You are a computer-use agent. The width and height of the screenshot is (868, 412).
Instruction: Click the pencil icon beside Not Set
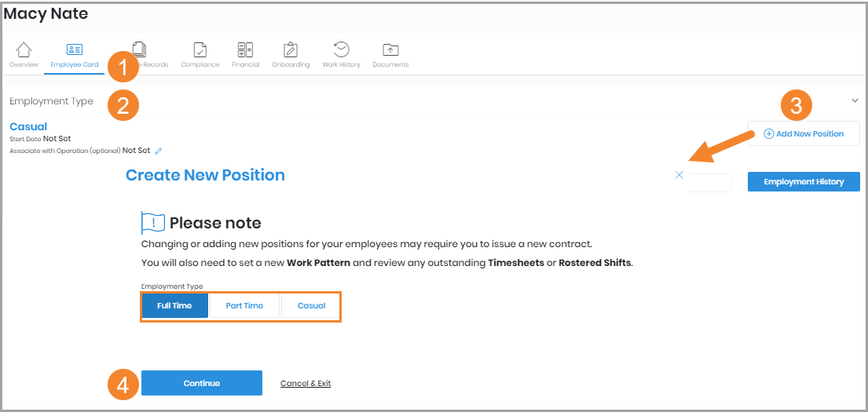click(159, 151)
